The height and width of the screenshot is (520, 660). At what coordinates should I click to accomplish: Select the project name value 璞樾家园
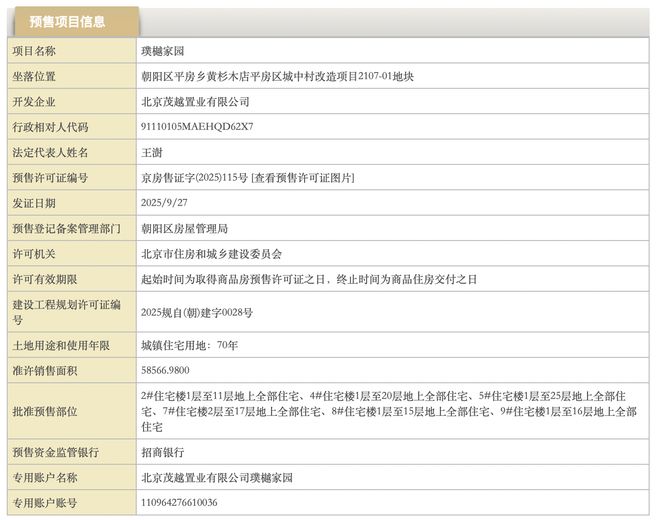[163, 50]
